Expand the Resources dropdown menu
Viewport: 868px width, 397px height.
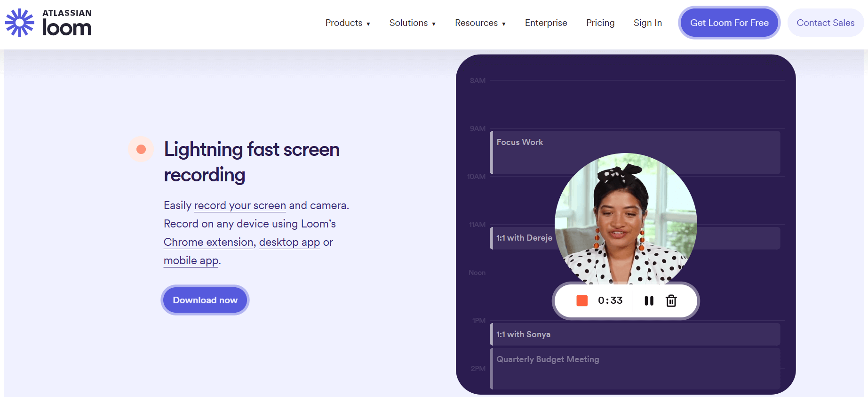tap(480, 23)
